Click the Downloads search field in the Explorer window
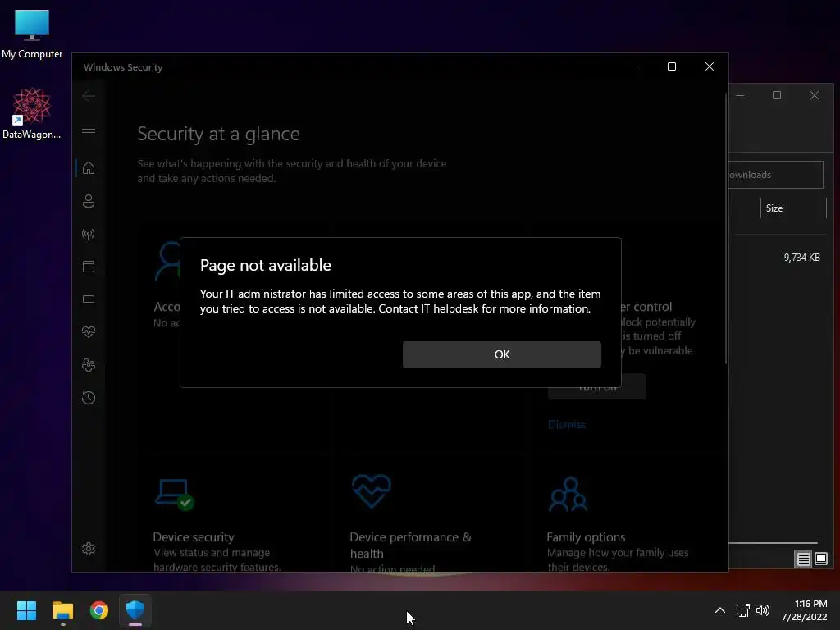The image size is (840, 630). click(x=775, y=175)
